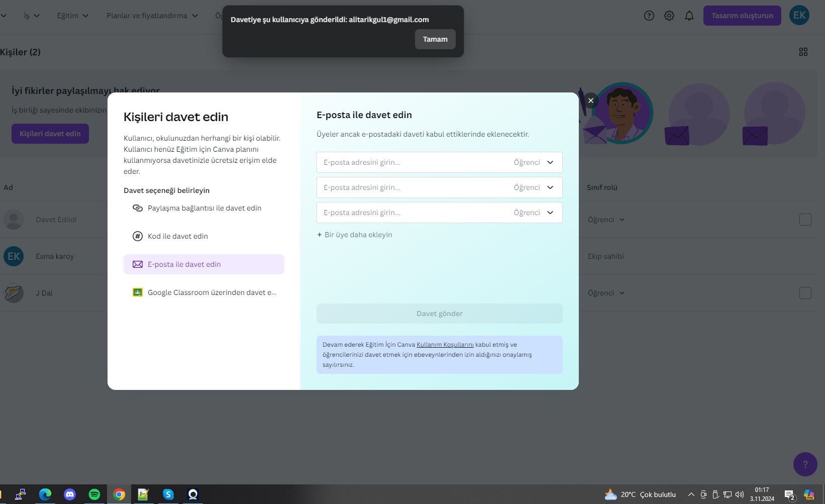
Task: Click the J Dal profile avatar
Action: (x=14, y=293)
